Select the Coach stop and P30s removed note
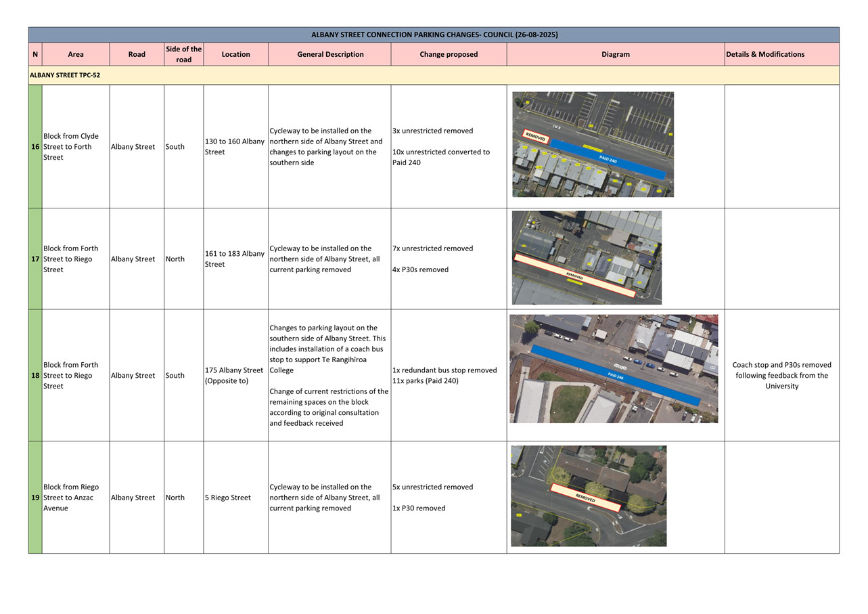This screenshot has width=868, height=614. pyautogui.click(x=781, y=376)
